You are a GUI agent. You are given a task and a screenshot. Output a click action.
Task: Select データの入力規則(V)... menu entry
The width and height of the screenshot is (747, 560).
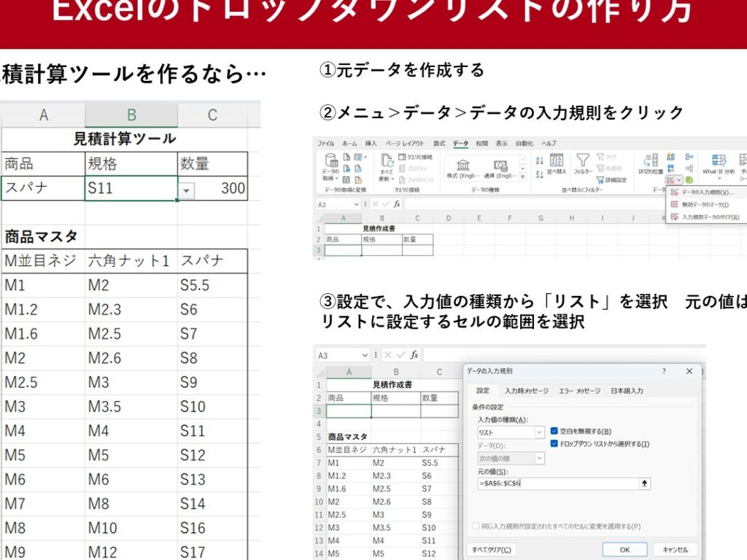(706, 192)
